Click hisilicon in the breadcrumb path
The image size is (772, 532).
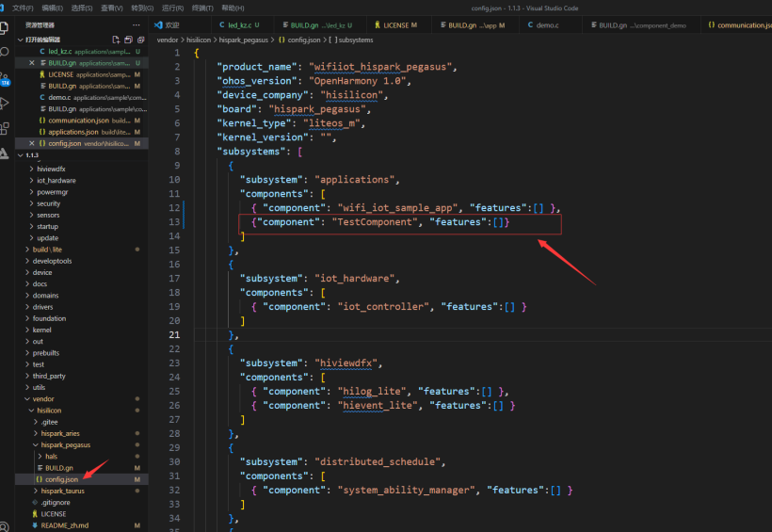[x=199, y=40]
